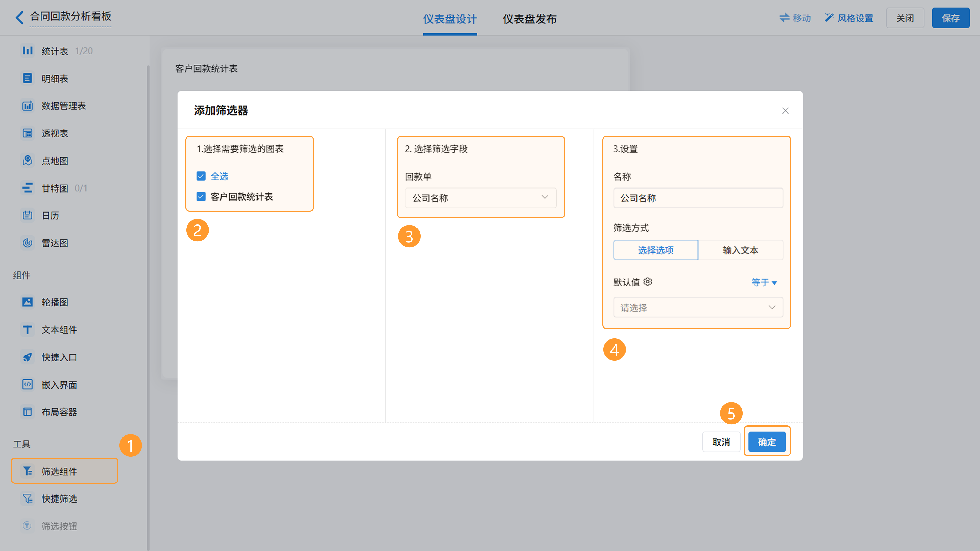Screen dimensions: 980x551
Task: Click the 点地图 map icon
Action: [27, 160]
